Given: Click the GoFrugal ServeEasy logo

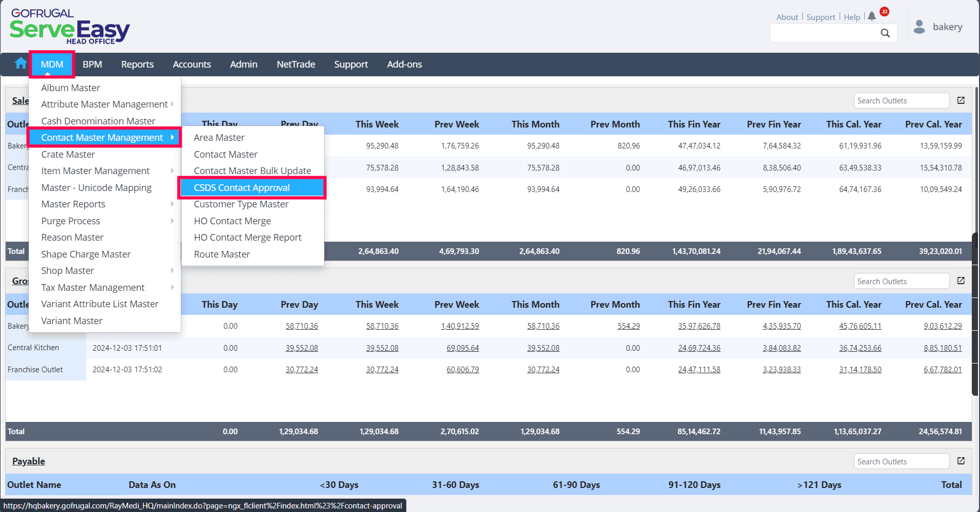Looking at the screenshot, I should point(70,27).
